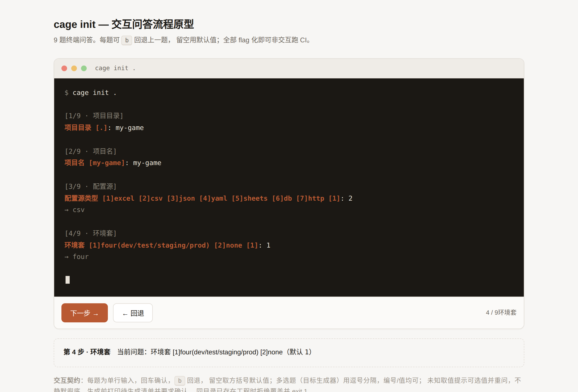The width and height of the screenshot is (578, 392).
Task: Click the 项目名 [my-game] prompt line
Action: 113,163
